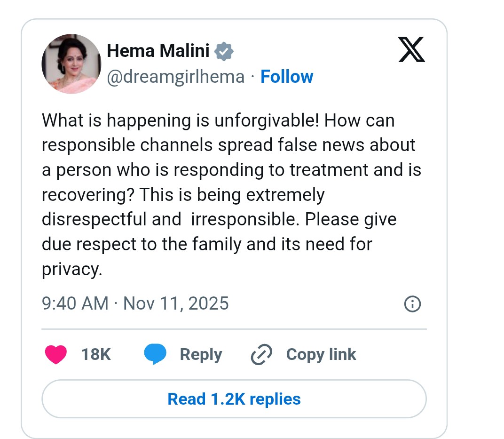Open the tweet info circle icon

(x=412, y=304)
